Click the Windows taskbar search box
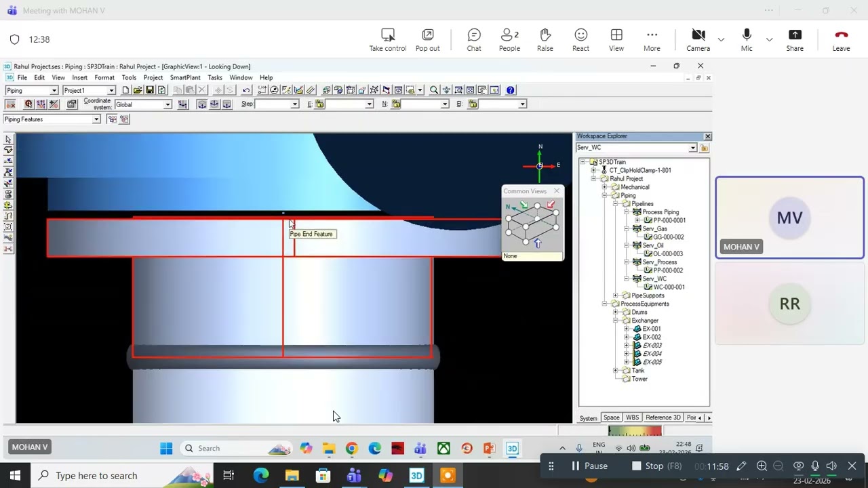Screen dimensions: 868x488 [x=96, y=476]
